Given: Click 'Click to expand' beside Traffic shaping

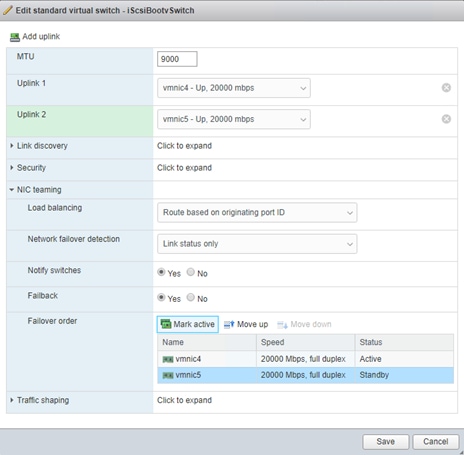Looking at the screenshot, I should point(184,400).
